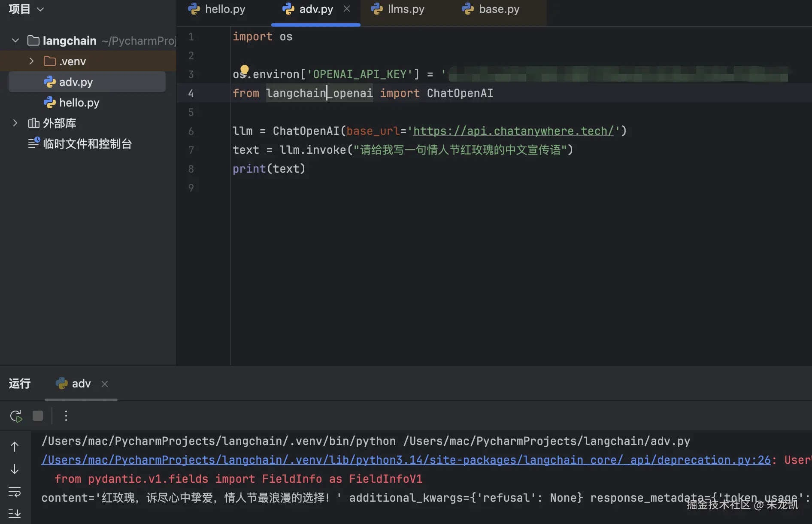Close the adv.py editor tab

pyautogui.click(x=347, y=9)
